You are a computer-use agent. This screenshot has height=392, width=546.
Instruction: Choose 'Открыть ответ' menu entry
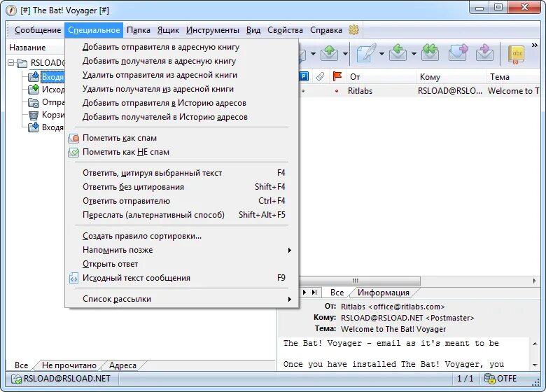coord(182,264)
